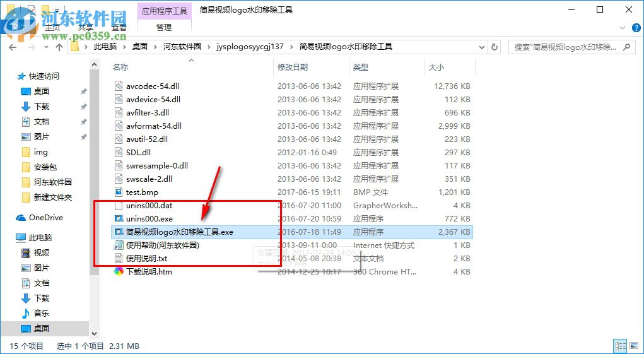The width and height of the screenshot is (644, 354).
Task: Refresh the current folder view
Action: point(495,47)
